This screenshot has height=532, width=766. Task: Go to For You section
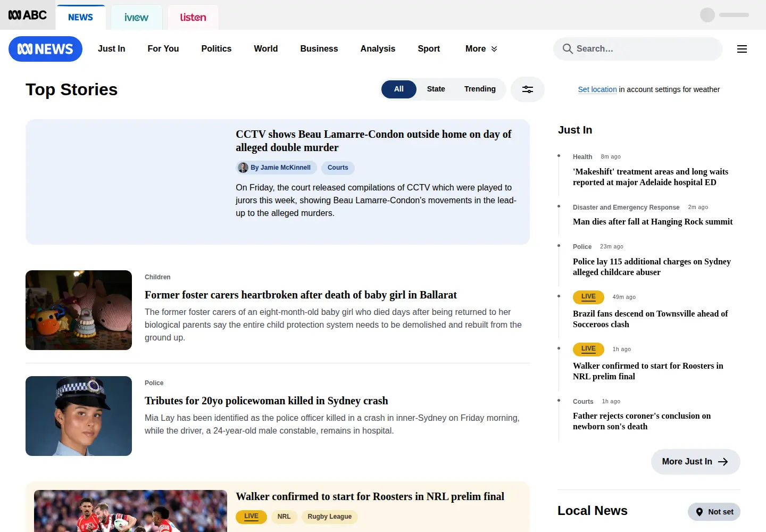tap(163, 49)
